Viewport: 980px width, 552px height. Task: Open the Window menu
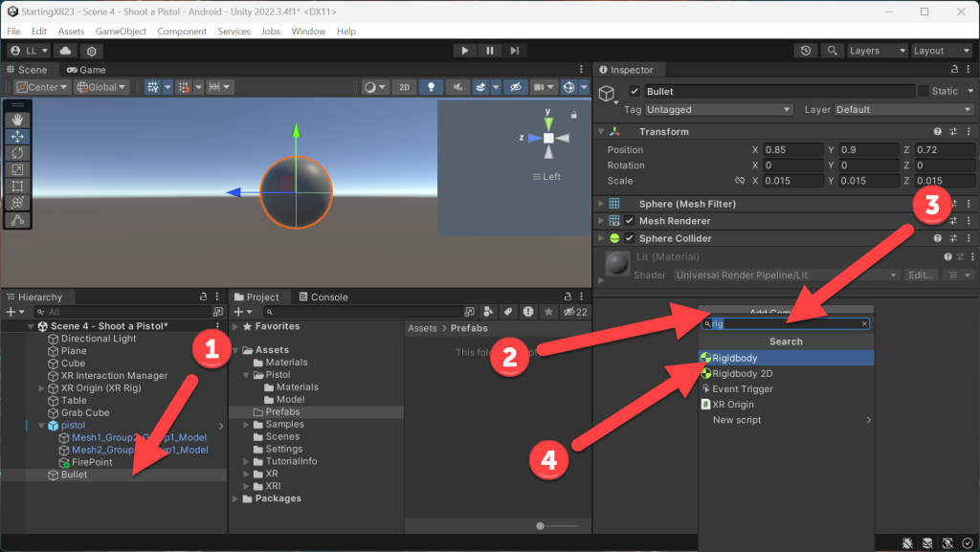(308, 32)
